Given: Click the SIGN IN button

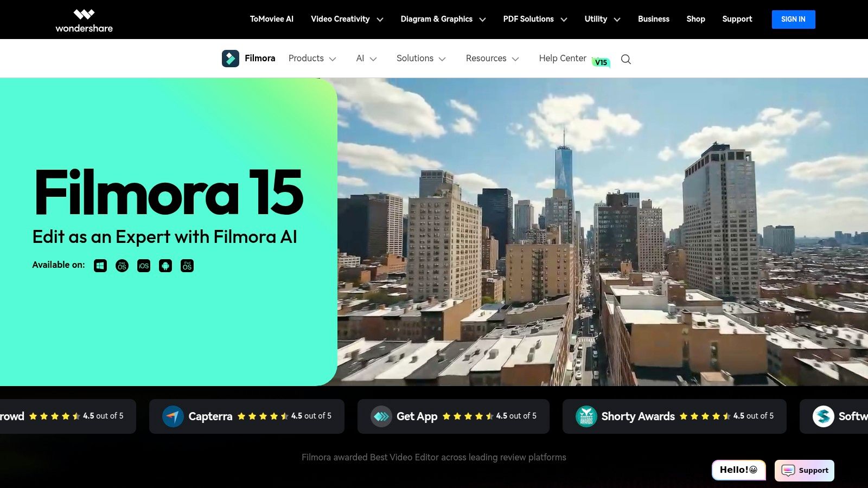Looking at the screenshot, I should (x=793, y=19).
